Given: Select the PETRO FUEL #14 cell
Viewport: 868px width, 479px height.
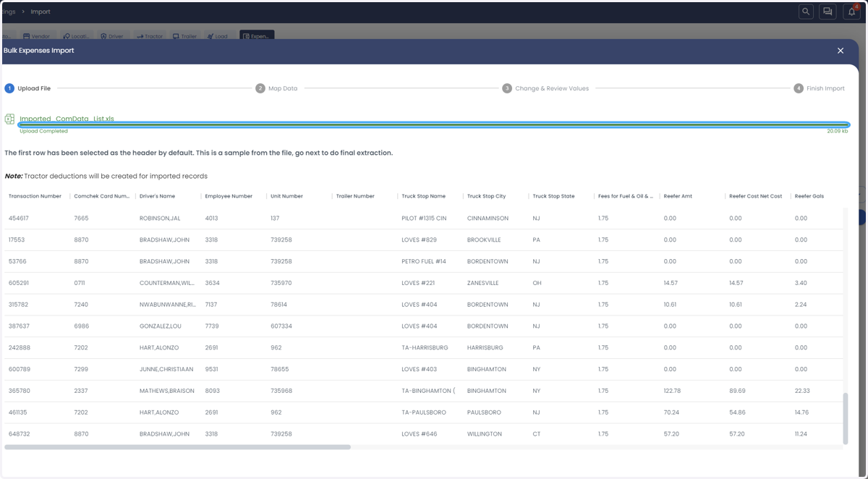Looking at the screenshot, I should point(424,261).
